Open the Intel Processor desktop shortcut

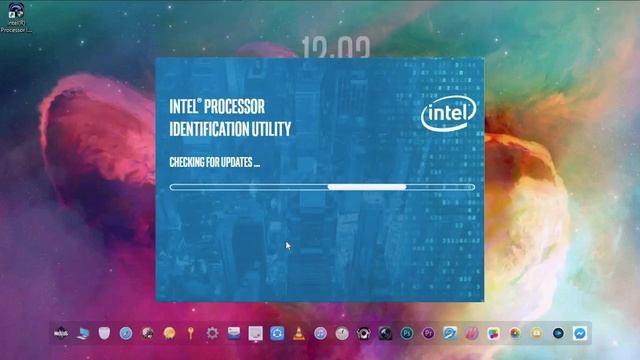point(16,18)
